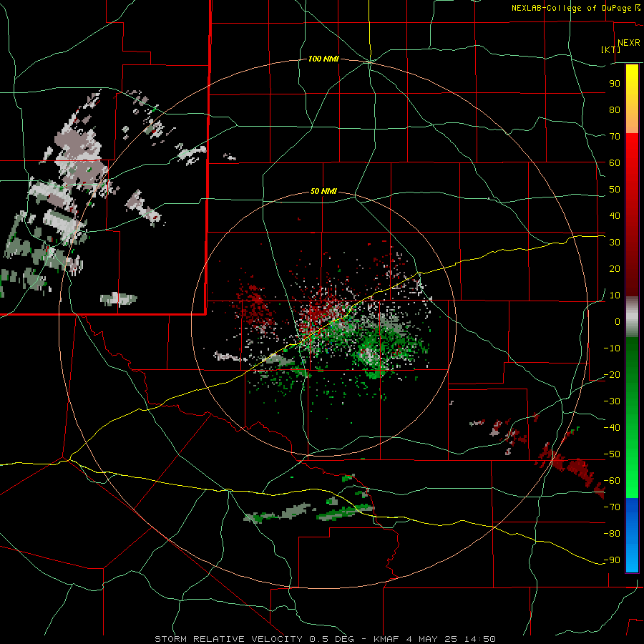Viewport: 644px width, 644px height.
Task: Click the -50 scale value
Action: [x=612, y=454]
